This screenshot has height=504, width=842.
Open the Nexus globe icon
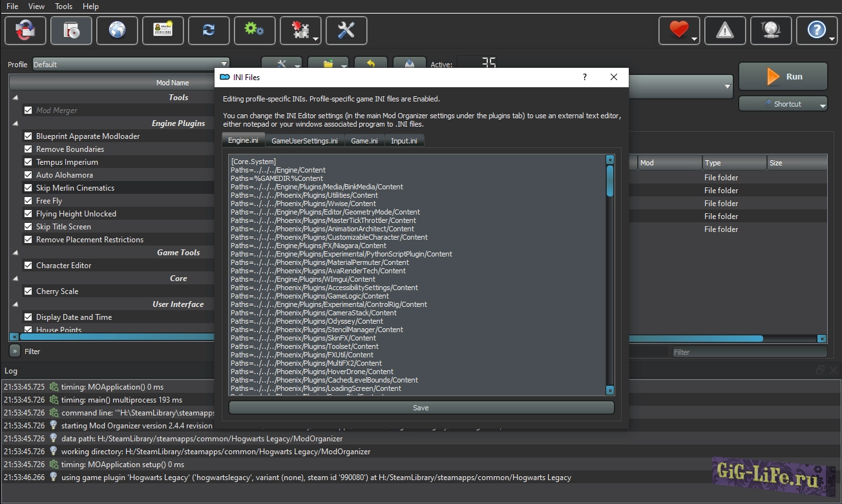tap(117, 30)
